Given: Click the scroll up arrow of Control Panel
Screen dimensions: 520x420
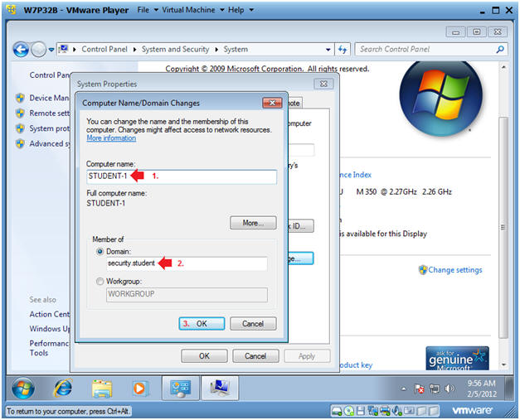Looking at the screenshot, I should (x=503, y=67).
